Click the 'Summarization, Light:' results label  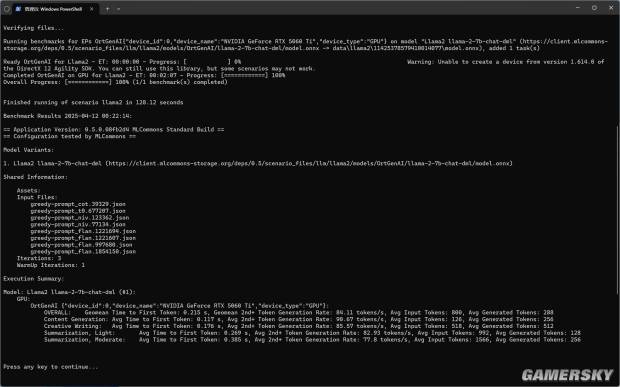click(x=78, y=333)
